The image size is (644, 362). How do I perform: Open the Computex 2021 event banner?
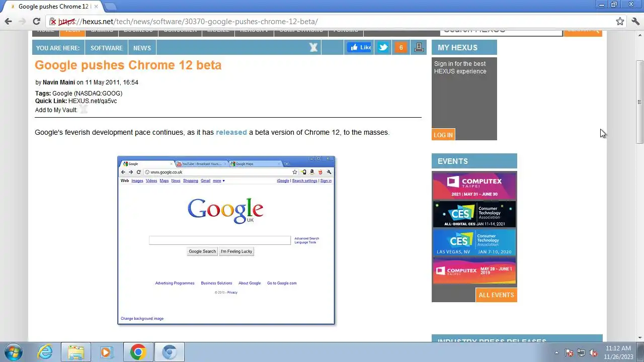tap(474, 186)
